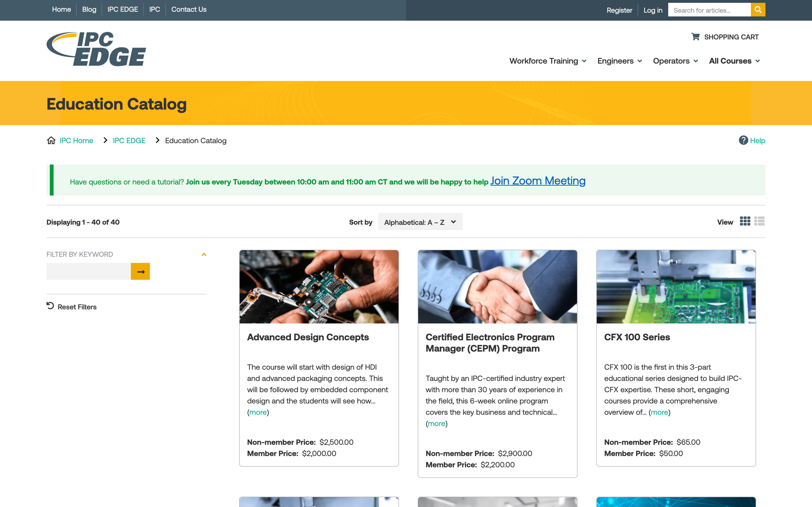812x507 pixels.
Task: Click the Help question mark icon
Action: point(743,140)
